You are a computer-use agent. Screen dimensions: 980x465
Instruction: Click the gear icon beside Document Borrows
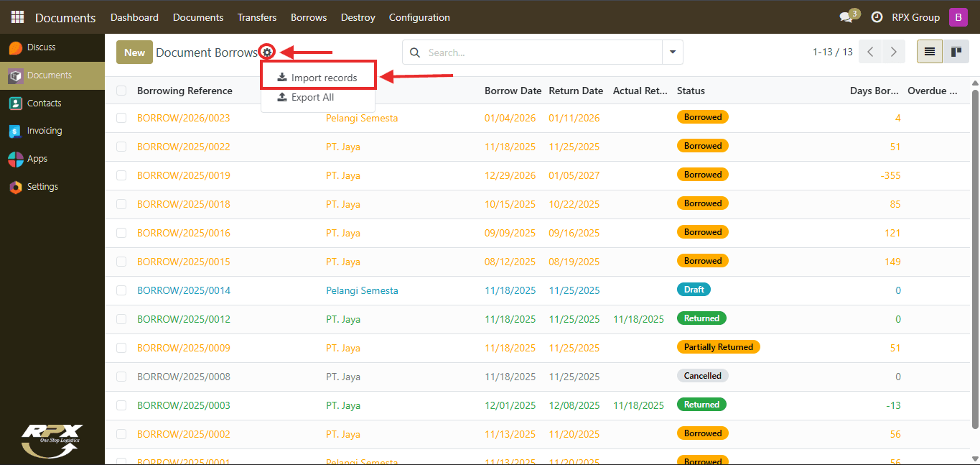pyautogui.click(x=267, y=52)
